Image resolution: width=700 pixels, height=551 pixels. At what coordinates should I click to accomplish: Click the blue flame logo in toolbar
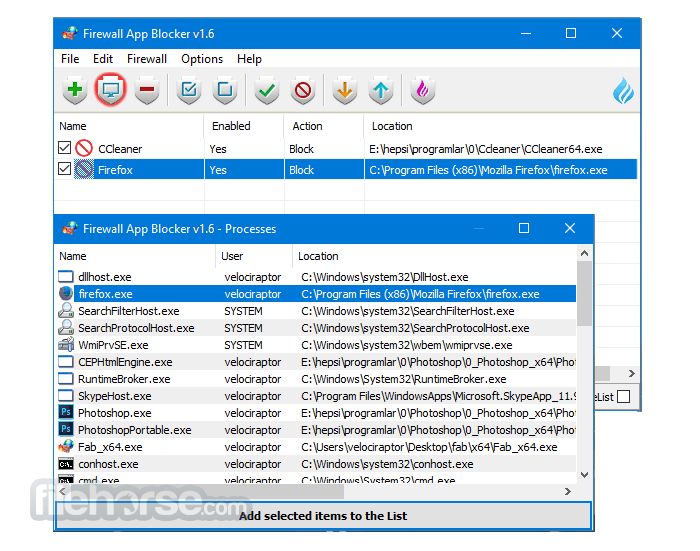(623, 91)
